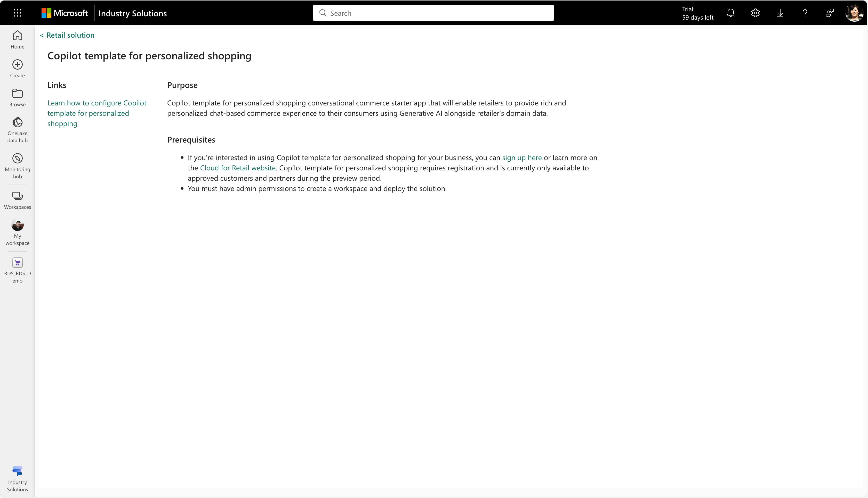The height and width of the screenshot is (498, 868).
Task: Click sign up here link
Action: pyautogui.click(x=522, y=157)
